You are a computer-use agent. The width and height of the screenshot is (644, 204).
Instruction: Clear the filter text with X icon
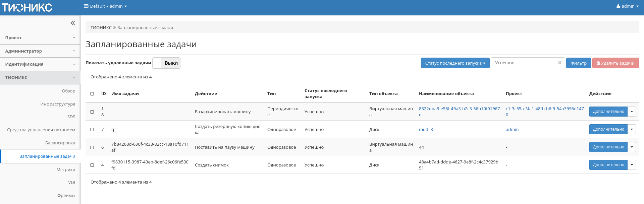(559, 63)
